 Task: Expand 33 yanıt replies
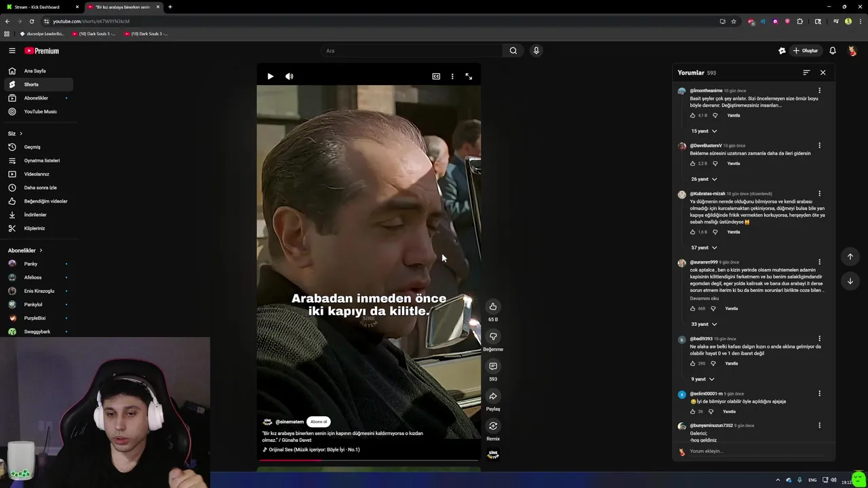pyautogui.click(x=704, y=324)
